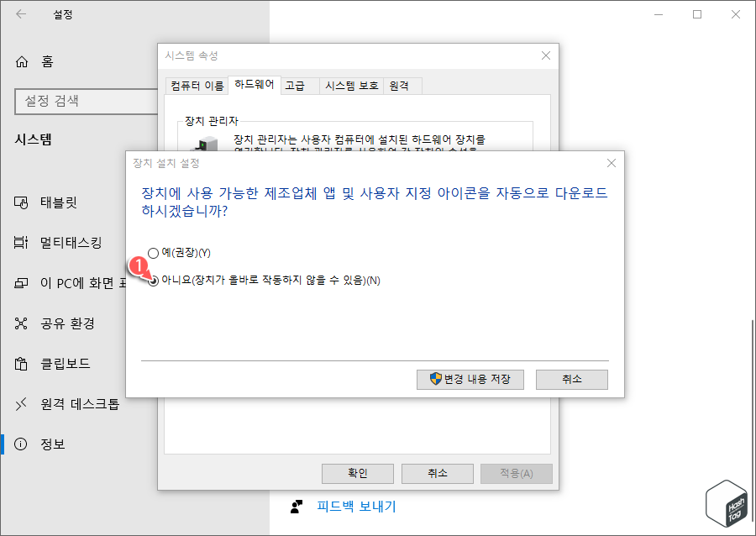Click the back arrow in Settings
Viewport: 756px width, 536px height.
pyautogui.click(x=20, y=13)
